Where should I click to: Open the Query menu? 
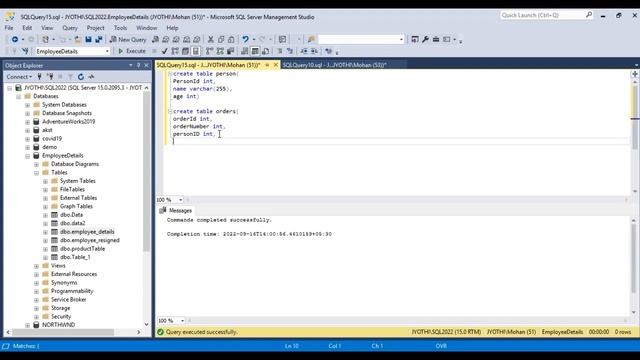pyautogui.click(x=70, y=28)
